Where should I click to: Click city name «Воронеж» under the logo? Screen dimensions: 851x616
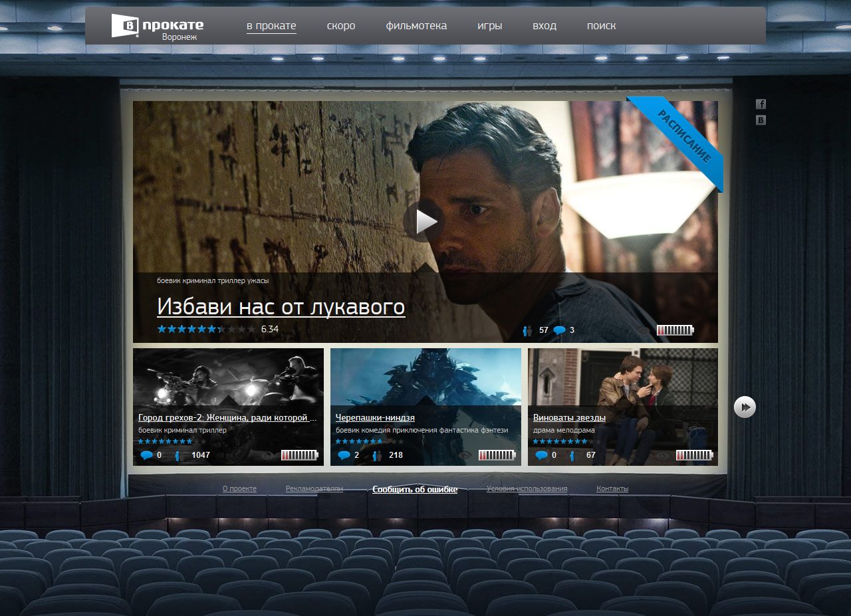[179, 38]
